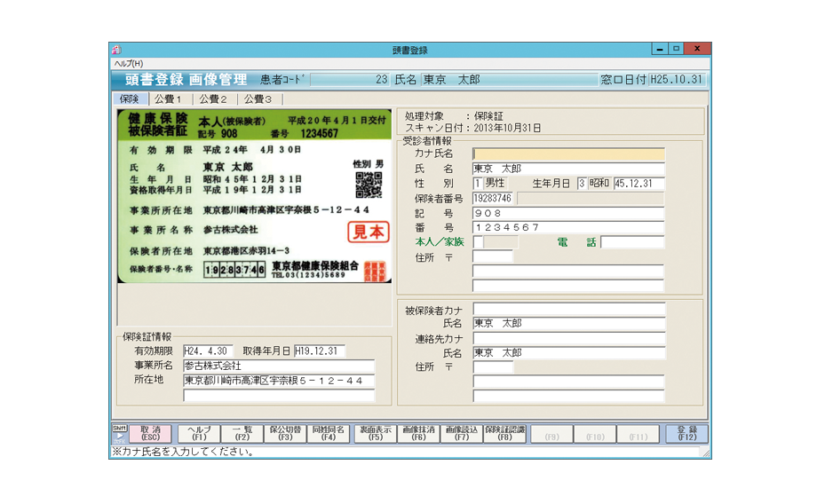Switch to the 公費2 tab
Viewport: 817px width, 504px height.
tap(213, 99)
